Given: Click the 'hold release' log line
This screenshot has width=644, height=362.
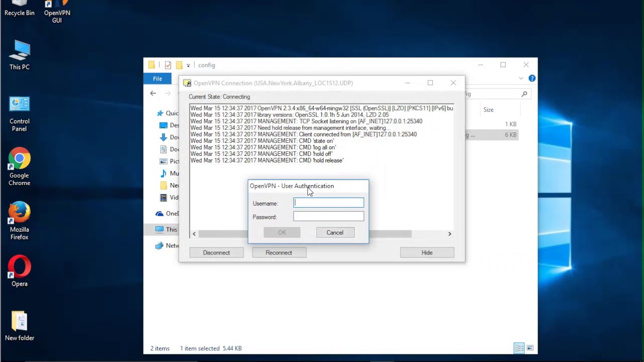Looking at the screenshot, I should 267,160.
